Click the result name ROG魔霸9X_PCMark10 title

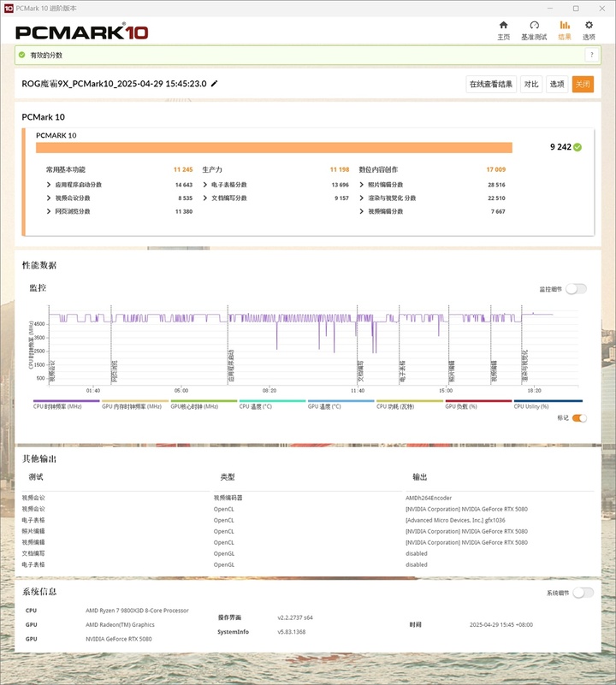tap(114, 84)
